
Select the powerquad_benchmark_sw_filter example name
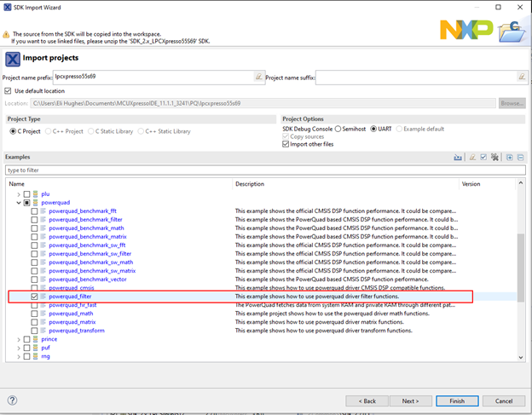[x=90, y=254]
